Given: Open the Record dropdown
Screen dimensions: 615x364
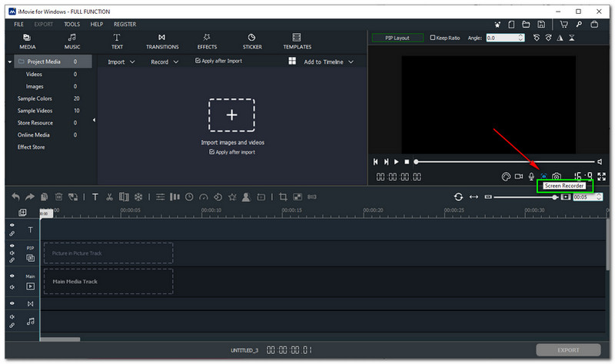Looking at the screenshot, I should coord(165,61).
